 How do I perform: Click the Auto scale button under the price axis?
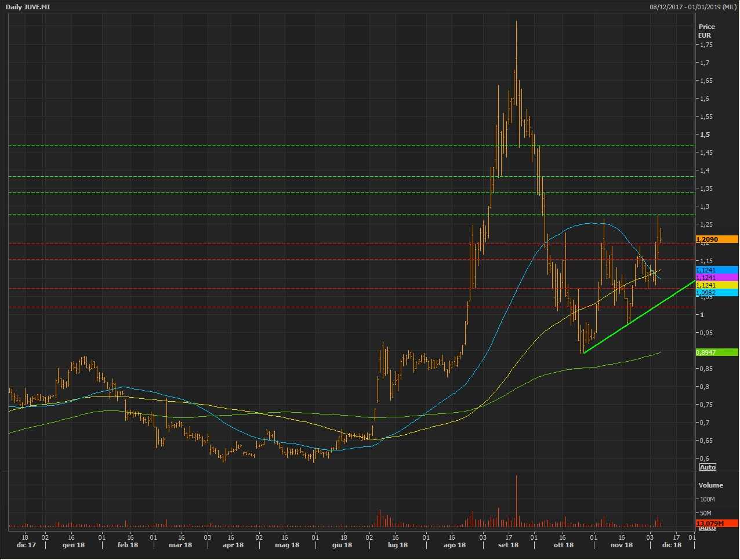pos(708,467)
